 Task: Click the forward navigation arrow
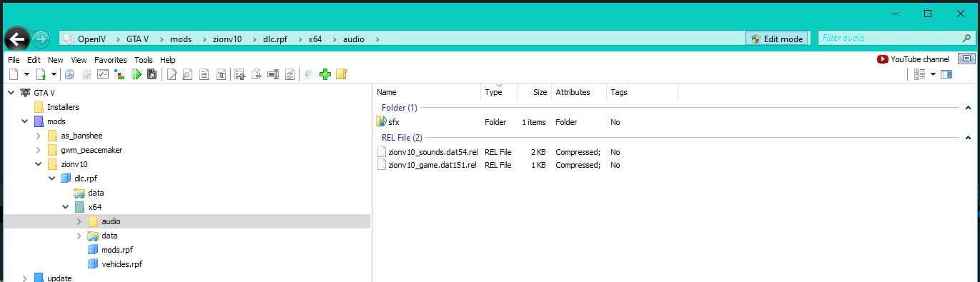tap(41, 39)
